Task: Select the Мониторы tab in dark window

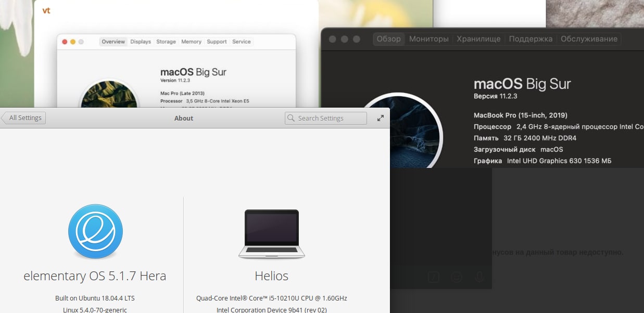Action: coord(428,39)
